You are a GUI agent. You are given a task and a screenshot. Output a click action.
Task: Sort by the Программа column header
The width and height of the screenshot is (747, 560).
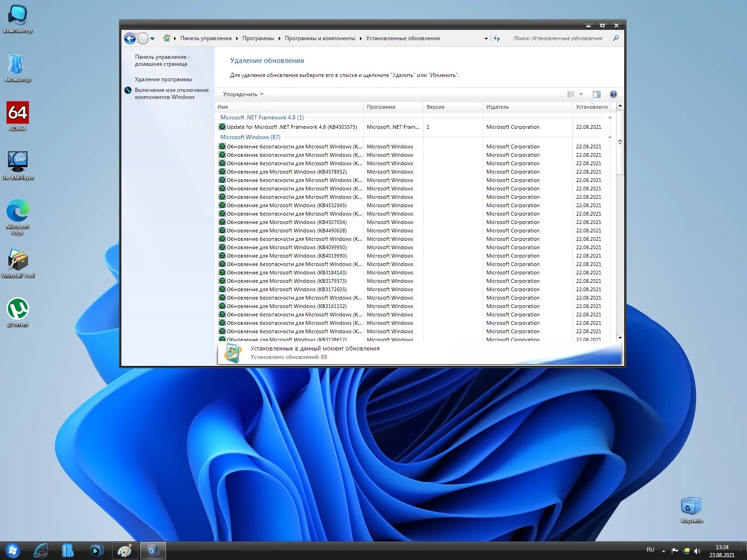[393, 107]
